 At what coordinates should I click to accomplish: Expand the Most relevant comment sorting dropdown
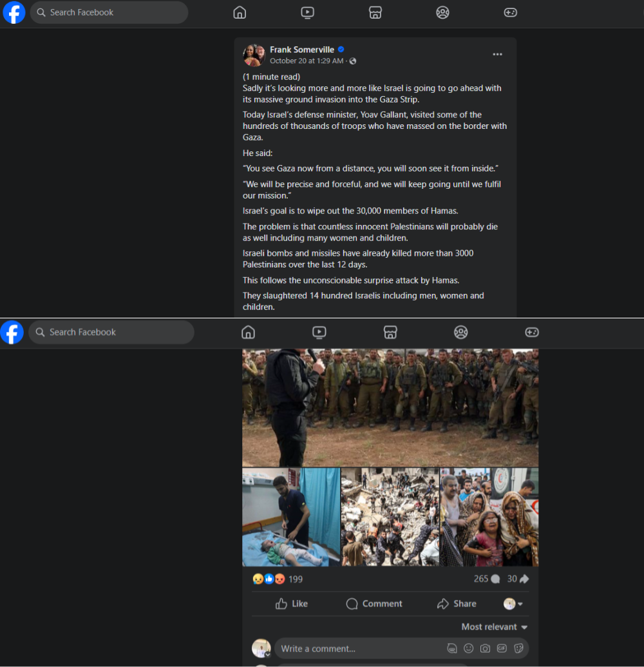(x=495, y=627)
